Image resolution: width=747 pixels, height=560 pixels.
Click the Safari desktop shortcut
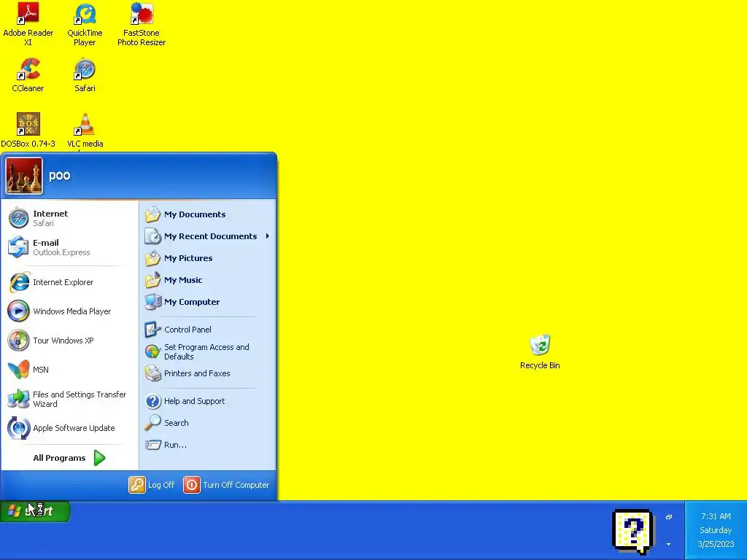click(85, 75)
